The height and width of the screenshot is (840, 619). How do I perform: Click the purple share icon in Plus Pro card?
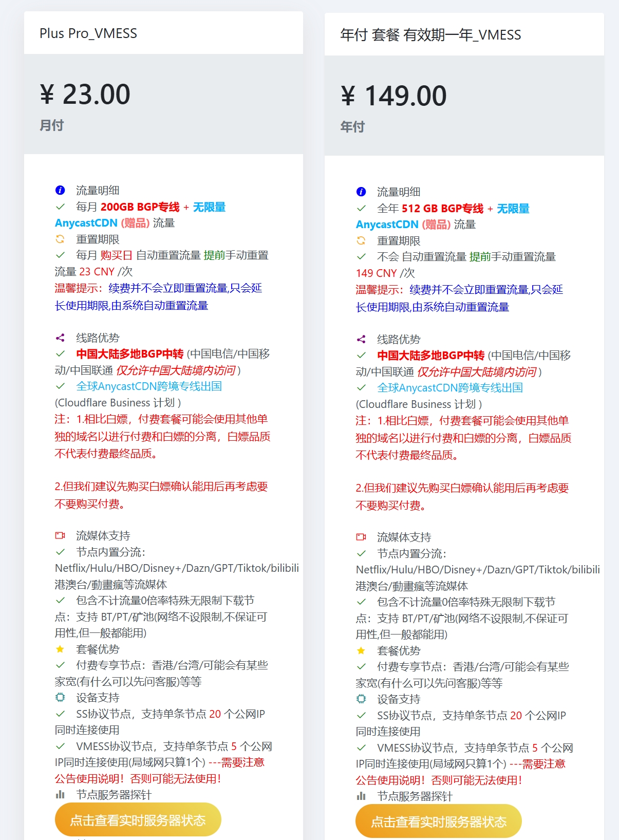[60, 338]
